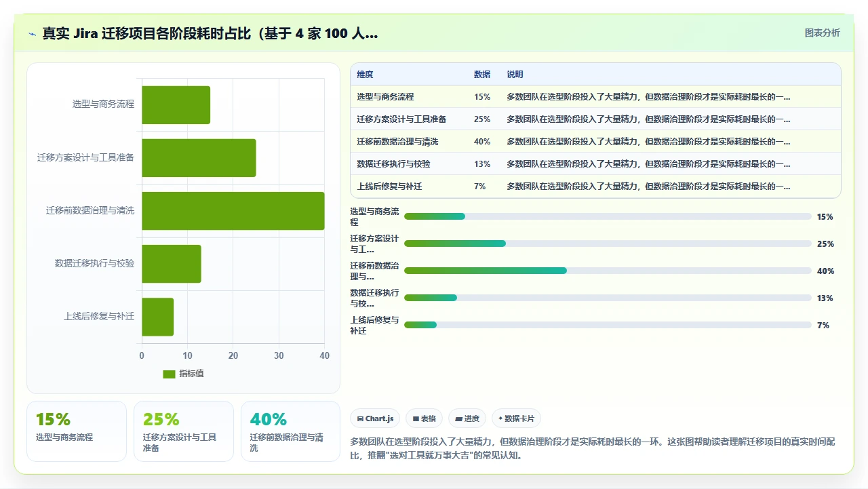Image resolution: width=868 pixels, height=489 pixels.
Task: Click the 7% value in the table
Action: coord(480,187)
